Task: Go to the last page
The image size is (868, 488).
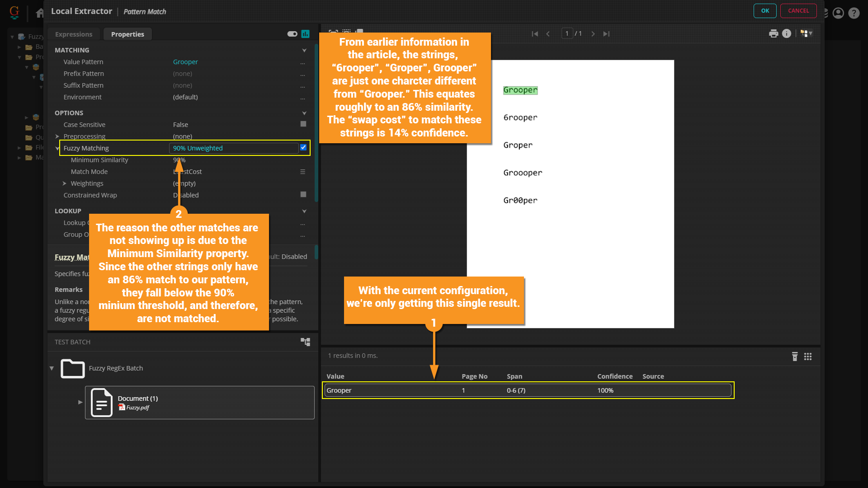Action: click(x=606, y=34)
